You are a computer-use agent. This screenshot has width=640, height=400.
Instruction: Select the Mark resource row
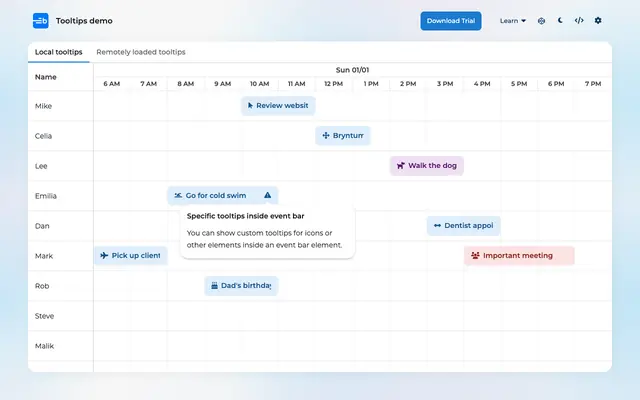point(320,256)
